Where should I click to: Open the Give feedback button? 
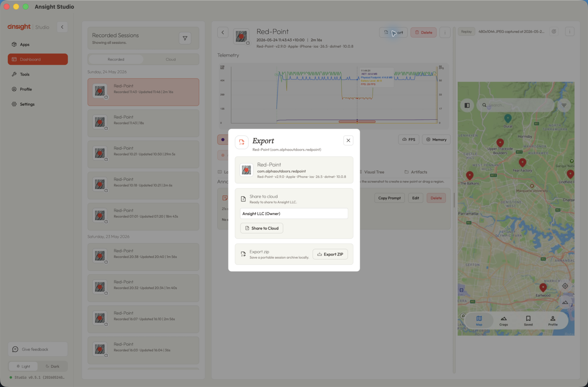pos(38,349)
